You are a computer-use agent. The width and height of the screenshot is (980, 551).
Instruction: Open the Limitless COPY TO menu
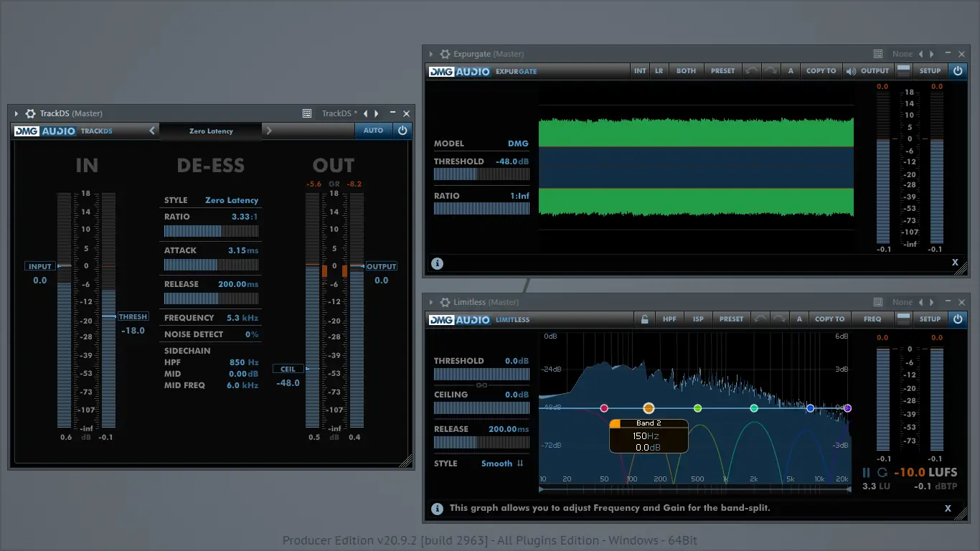pyautogui.click(x=830, y=319)
